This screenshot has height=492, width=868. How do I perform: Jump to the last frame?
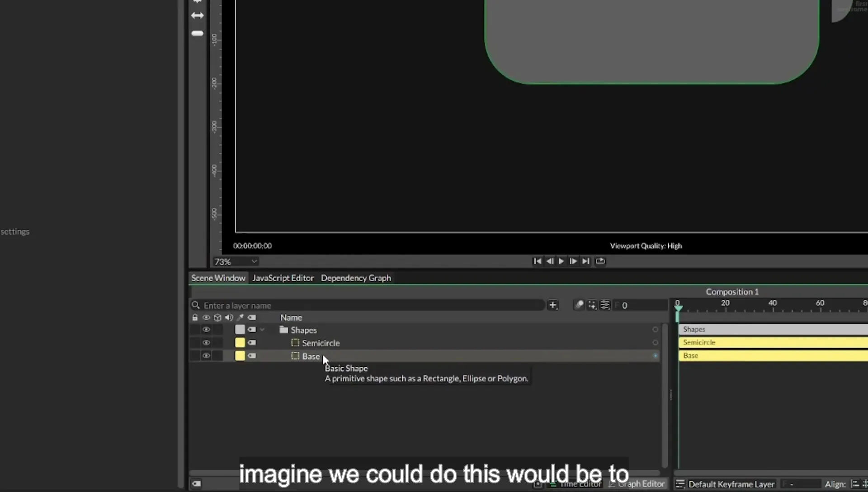[x=585, y=261]
